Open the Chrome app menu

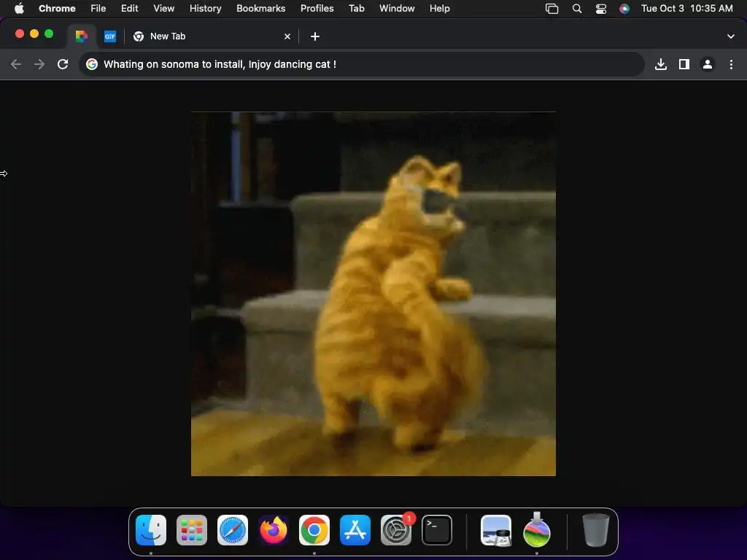[57, 8]
